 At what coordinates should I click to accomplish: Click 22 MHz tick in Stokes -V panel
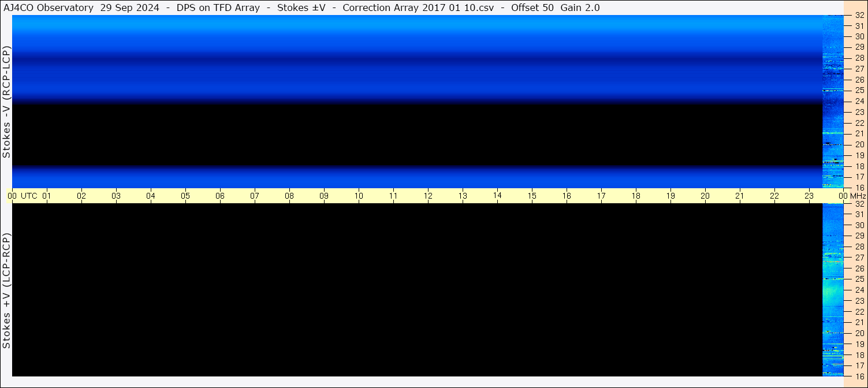[859, 123]
